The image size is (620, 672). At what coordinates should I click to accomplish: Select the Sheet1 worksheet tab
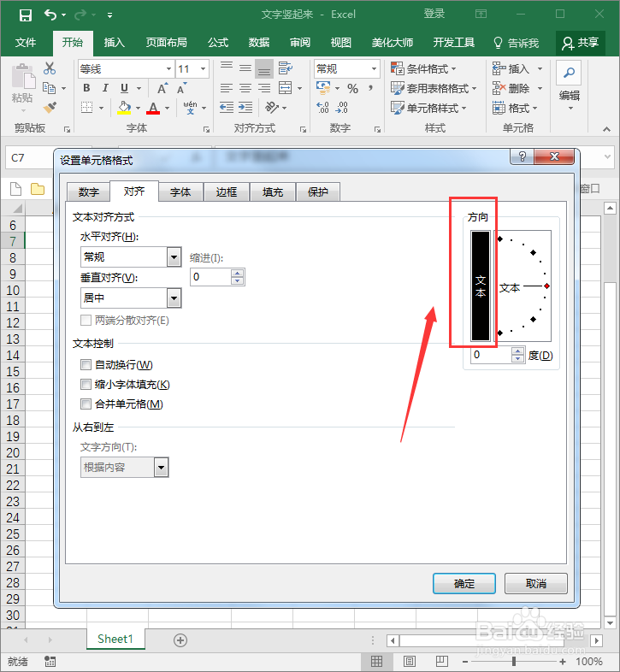point(115,640)
